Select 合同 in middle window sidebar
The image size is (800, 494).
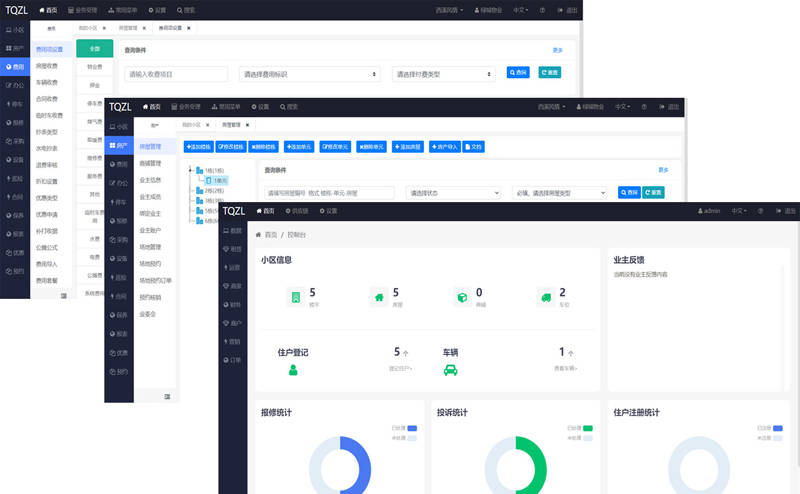pos(119,296)
